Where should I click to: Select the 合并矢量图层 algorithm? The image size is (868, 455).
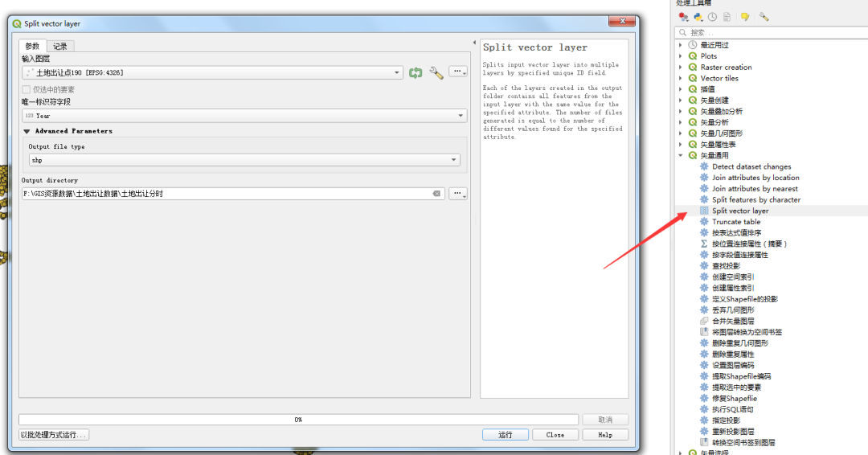coord(732,321)
